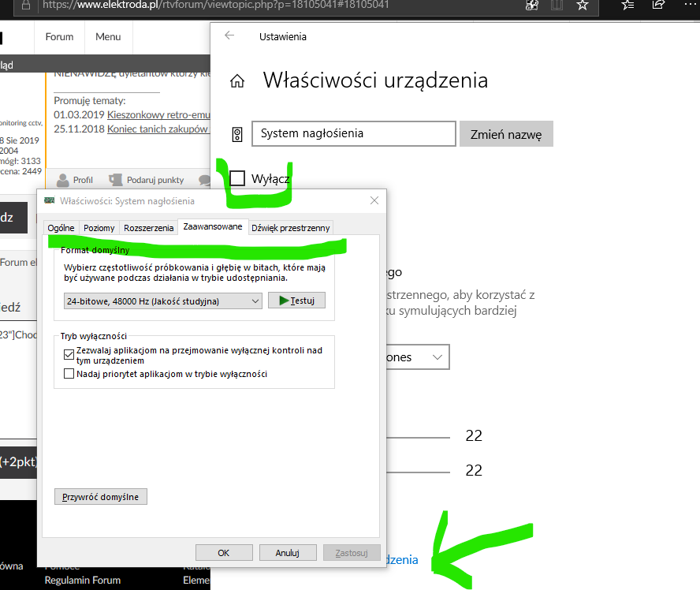Click the translate icon in address bar
The height and width of the screenshot is (590, 700).
[x=531, y=6]
